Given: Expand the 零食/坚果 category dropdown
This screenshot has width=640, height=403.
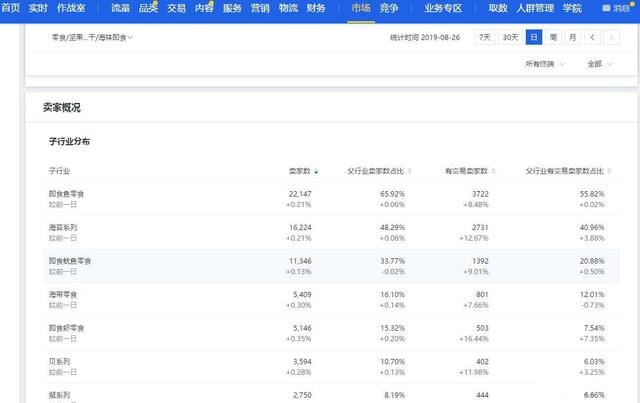Looking at the screenshot, I should click(x=92, y=37).
